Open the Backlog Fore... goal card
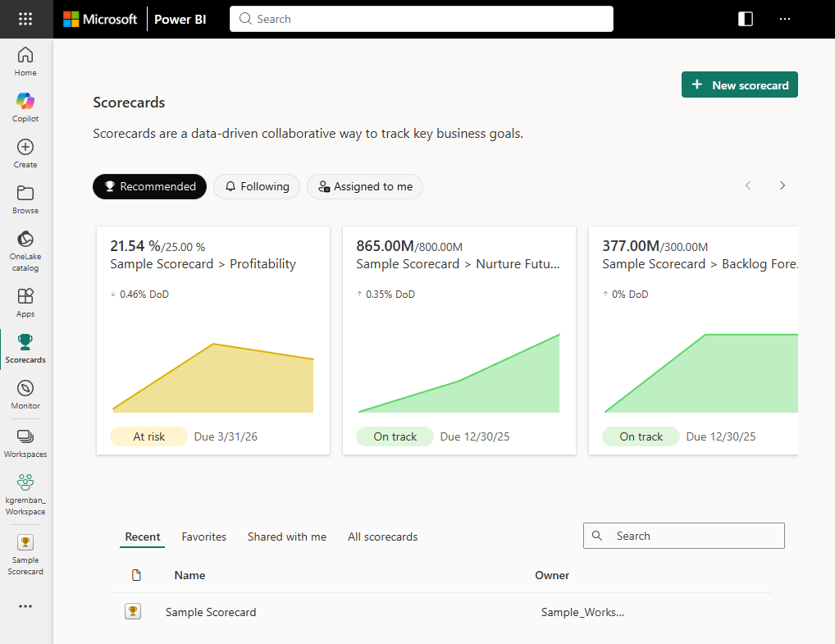The image size is (835, 644). [693, 340]
